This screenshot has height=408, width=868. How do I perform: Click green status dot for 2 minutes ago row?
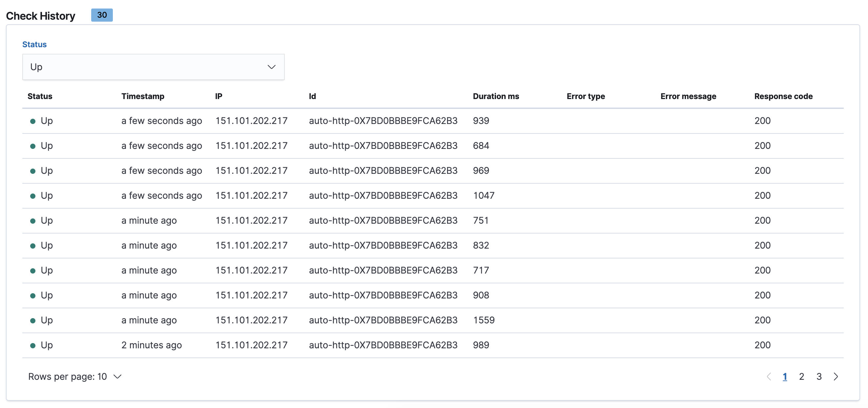pos(33,346)
